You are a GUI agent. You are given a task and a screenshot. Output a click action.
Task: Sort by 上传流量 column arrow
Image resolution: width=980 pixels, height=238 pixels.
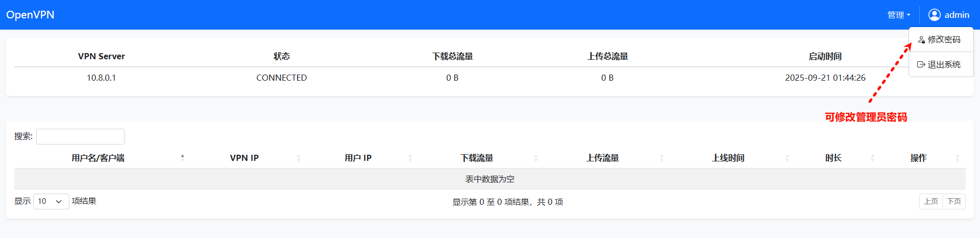click(x=661, y=158)
